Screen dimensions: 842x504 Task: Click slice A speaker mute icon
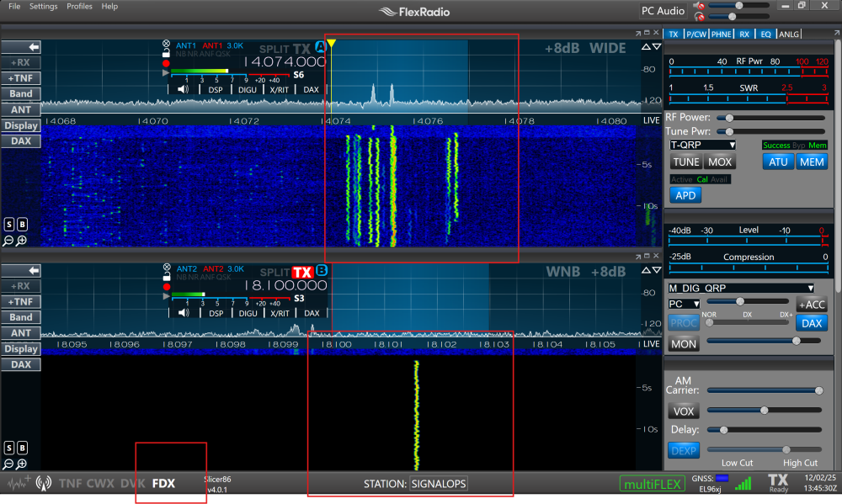coord(183,89)
